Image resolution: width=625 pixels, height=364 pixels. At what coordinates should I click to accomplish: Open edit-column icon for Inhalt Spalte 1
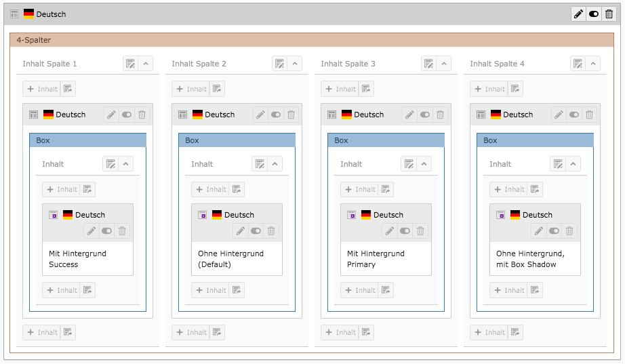pyautogui.click(x=130, y=64)
